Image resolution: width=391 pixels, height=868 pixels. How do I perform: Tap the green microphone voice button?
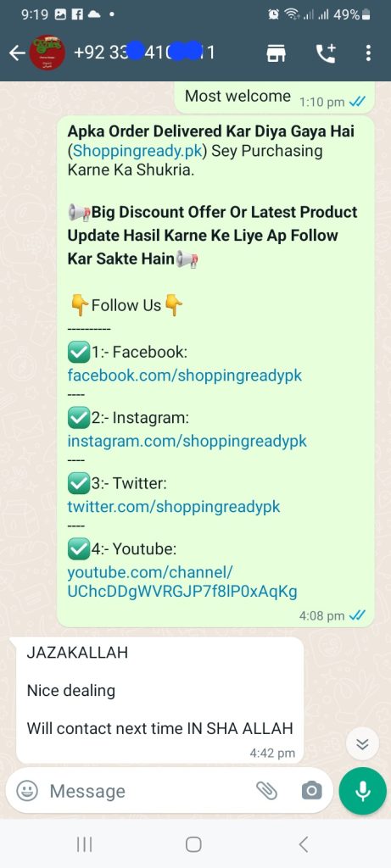click(x=363, y=791)
